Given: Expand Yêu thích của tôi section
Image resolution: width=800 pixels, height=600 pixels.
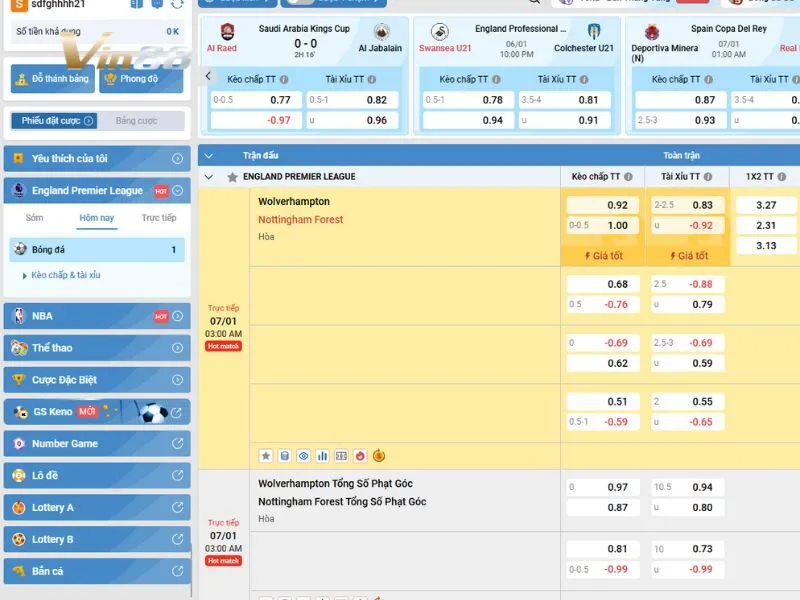Looking at the screenshot, I should [x=97, y=159].
